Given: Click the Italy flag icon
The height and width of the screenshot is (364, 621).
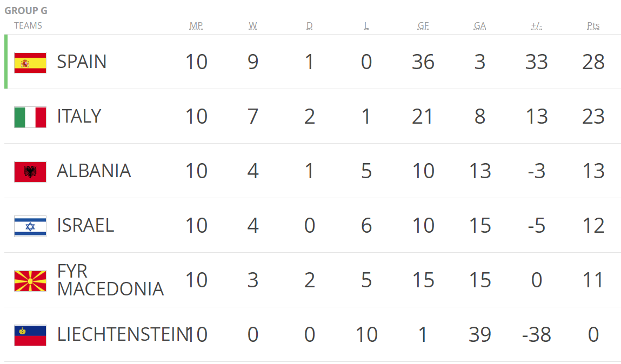Looking at the screenshot, I should point(30,117).
